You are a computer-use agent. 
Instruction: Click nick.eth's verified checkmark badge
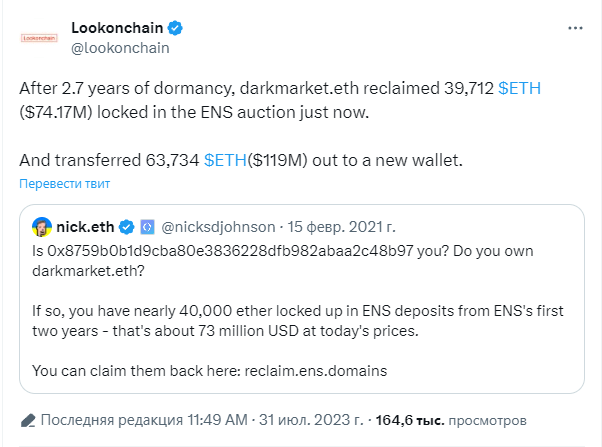[126, 227]
